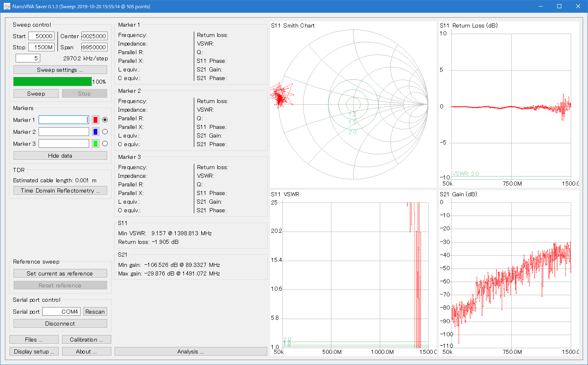Click the Marker 3 frequency input
The image size is (588, 365).
(64, 144)
